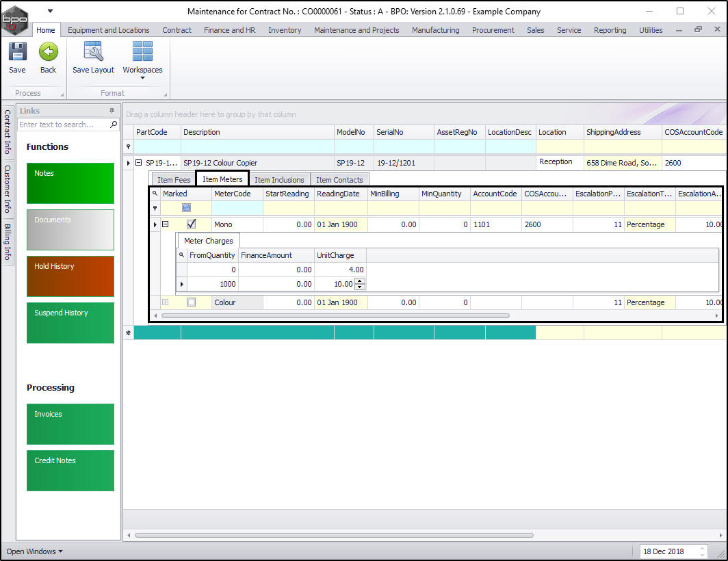Click the search magnifier in Links panel

pyautogui.click(x=114, y=125)
